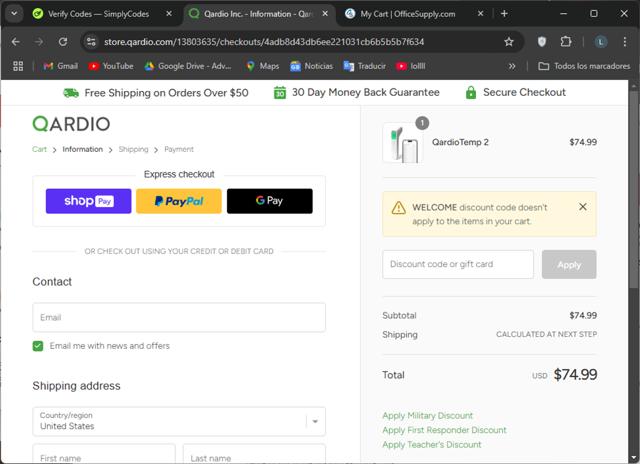Image resolution: width=640 pixels, height=464 pixels.
Task: Click the Free Shipping truck icon
Action: [x=71, y=93]
